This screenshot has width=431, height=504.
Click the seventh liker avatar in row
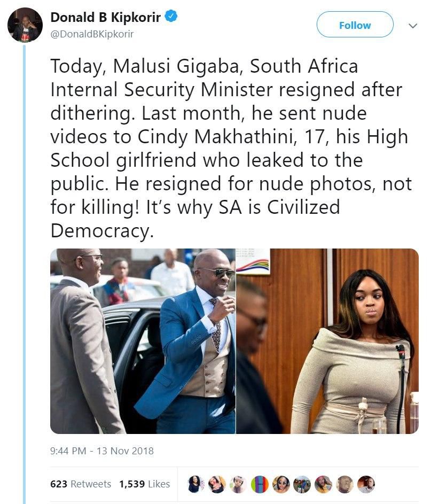[323, 484]
